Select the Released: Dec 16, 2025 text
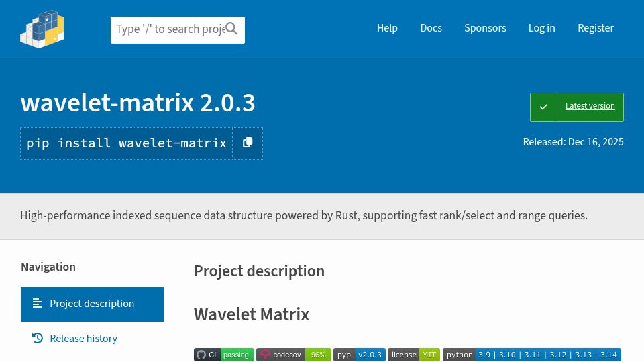The height and width of the screenshot is (362, 644). [573, 142]
